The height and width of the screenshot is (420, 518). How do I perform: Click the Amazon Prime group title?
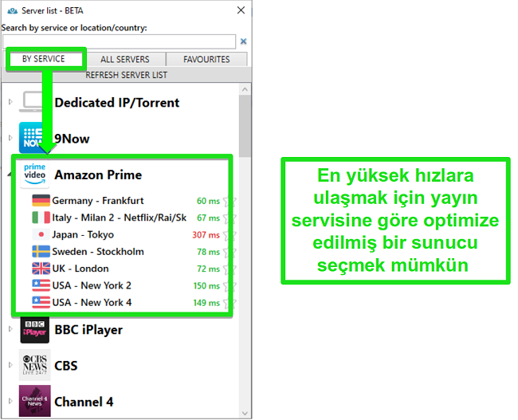(98, 175)
